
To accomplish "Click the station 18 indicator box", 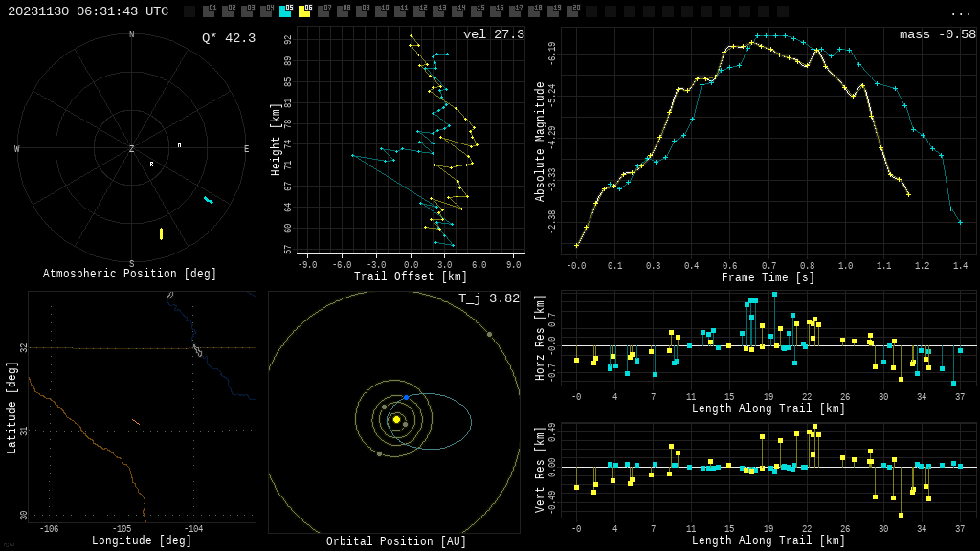I will [x=534, y=11].
